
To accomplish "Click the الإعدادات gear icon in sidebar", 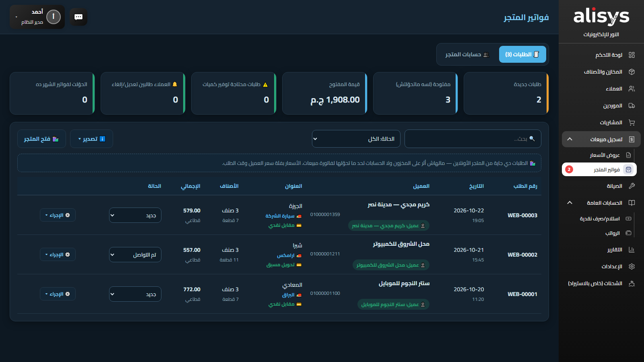I will (x=632, y=267).
